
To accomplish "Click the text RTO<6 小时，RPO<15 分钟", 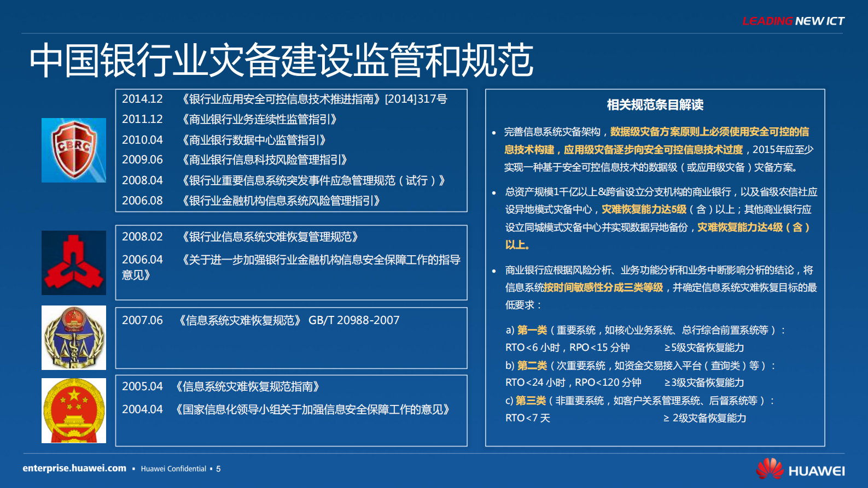I will pos(568,348).
